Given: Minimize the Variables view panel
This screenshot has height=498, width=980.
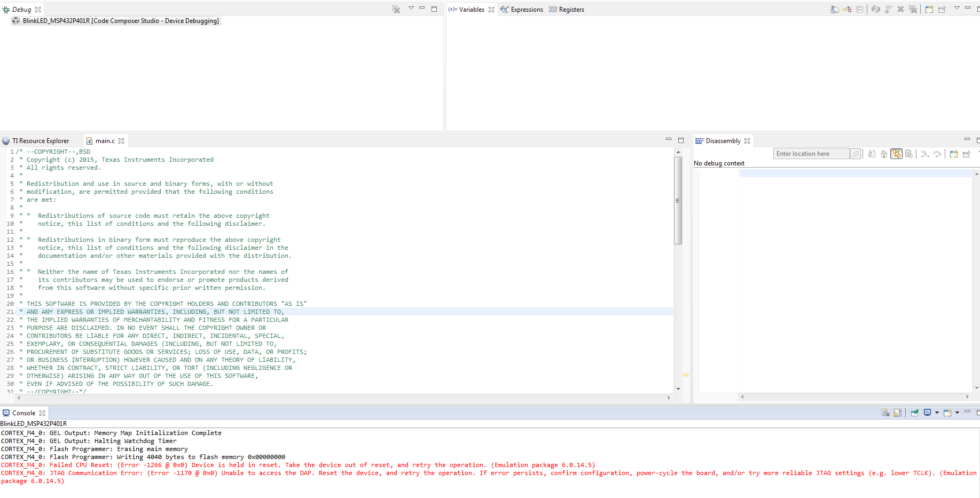Looking at the screenshot, I should tap(968, 8).
